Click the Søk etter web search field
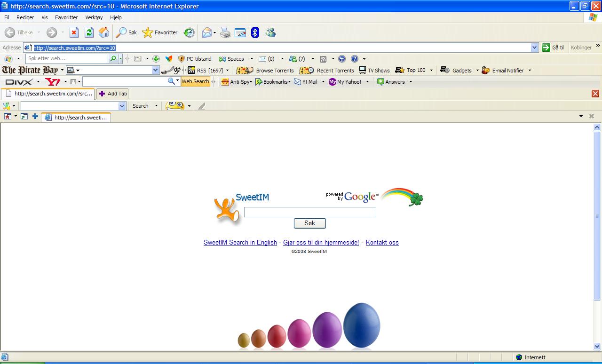Viewport: 602px width, 364px height. (67, 59)
